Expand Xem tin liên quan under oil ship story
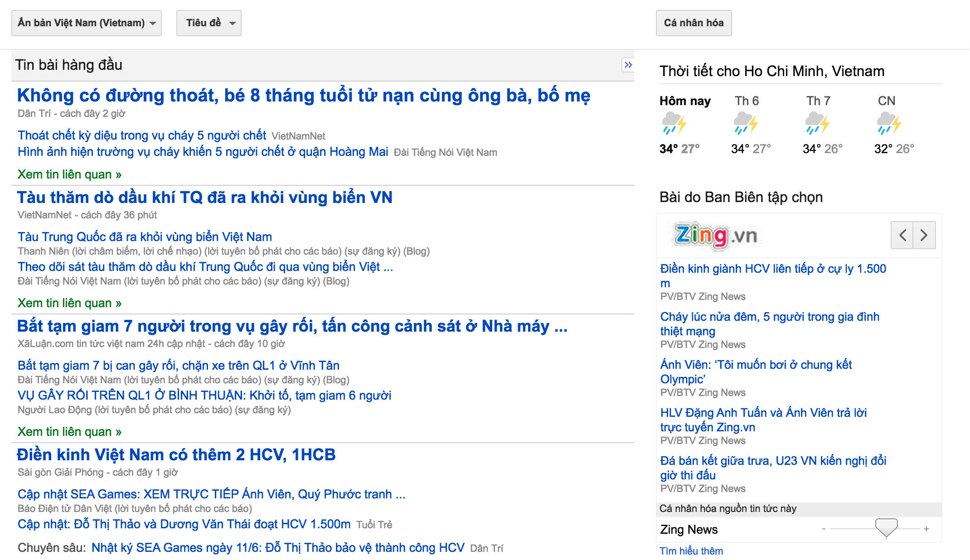Image resolution: width=970 pixels, height=560 pixels. 69,303
